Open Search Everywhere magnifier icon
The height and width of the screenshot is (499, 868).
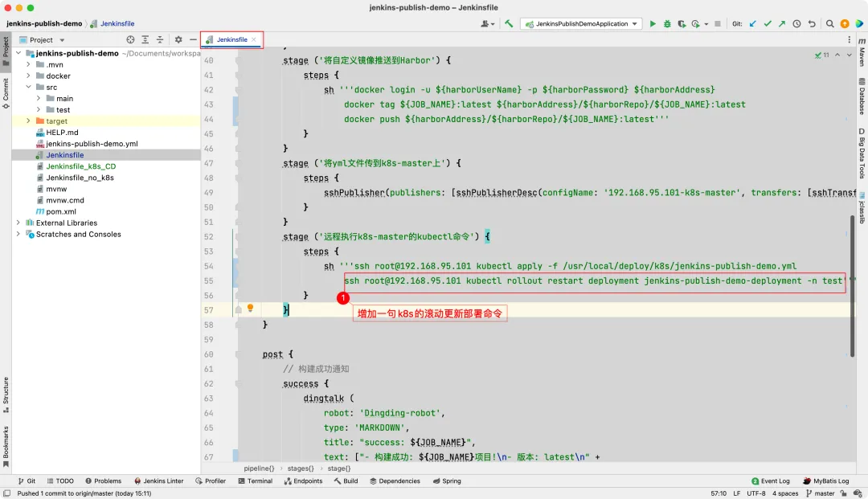(x=829, y=24)
